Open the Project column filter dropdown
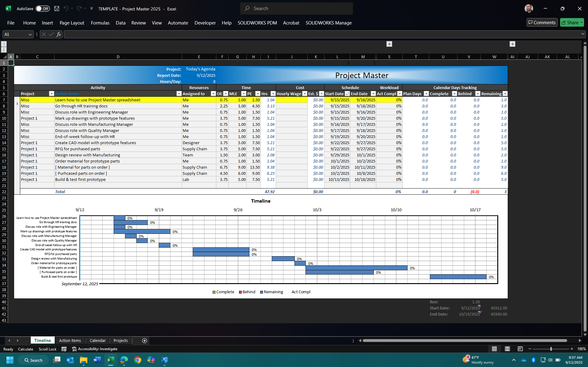588x367 pixels. (51, 94)
